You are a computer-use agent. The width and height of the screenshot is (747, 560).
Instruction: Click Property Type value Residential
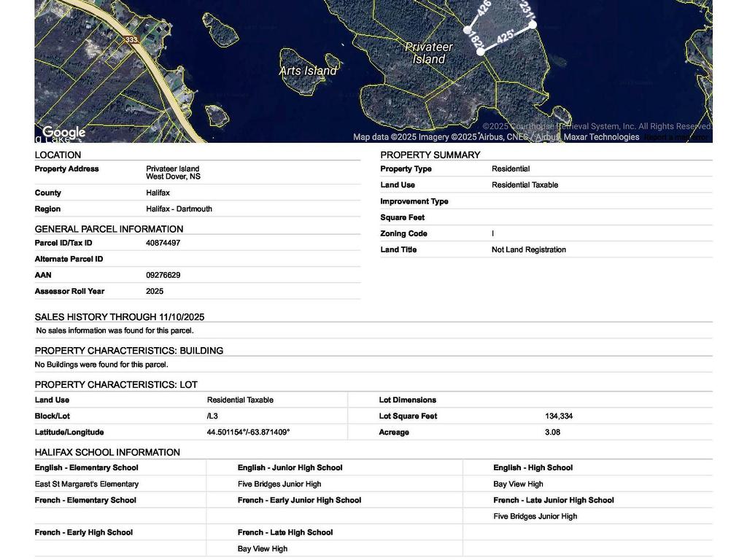[511, 168]
